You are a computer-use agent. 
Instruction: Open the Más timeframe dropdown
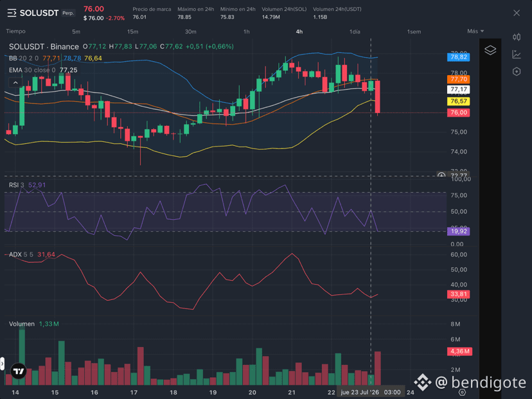click(475, 31)
